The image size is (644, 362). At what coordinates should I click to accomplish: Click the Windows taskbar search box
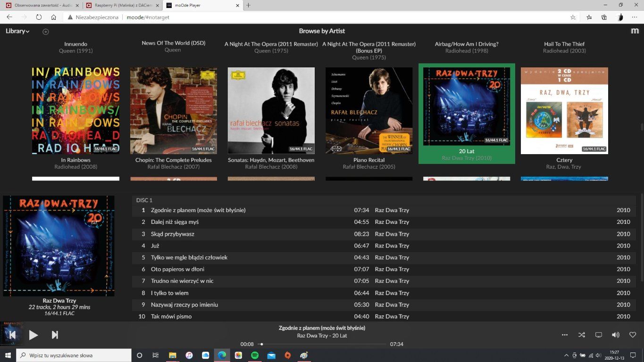click(x=74, y=355)
